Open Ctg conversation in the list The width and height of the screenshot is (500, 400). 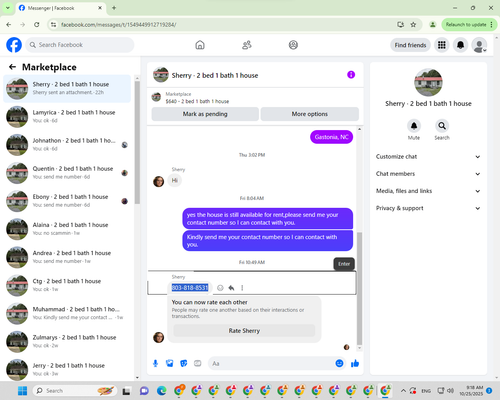67,285
